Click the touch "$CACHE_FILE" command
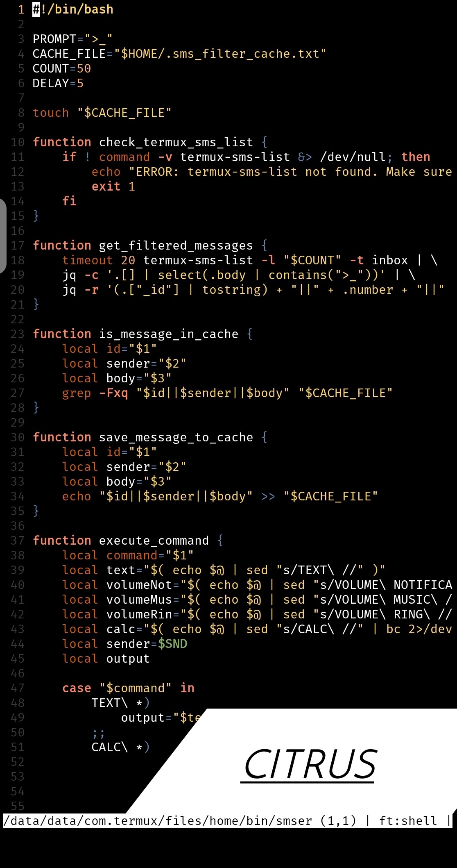The height and width of the screenshot is (868, 457). coord(102,113)
